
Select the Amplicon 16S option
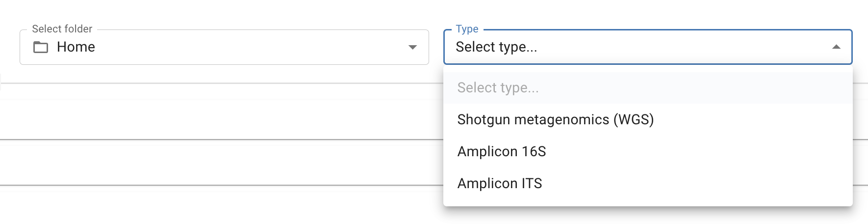tap(501, 152)
